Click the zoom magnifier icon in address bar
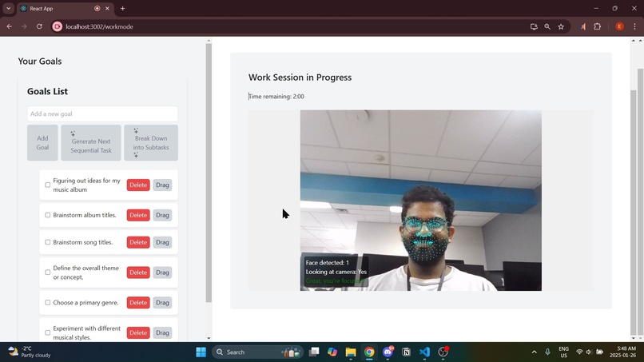 tap(547, 26)
